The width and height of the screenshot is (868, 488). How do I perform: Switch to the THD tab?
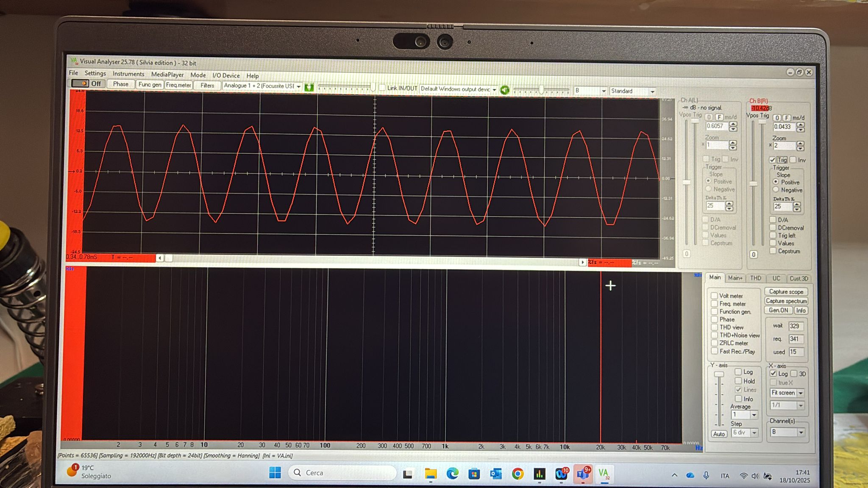[x=755, y=278]
